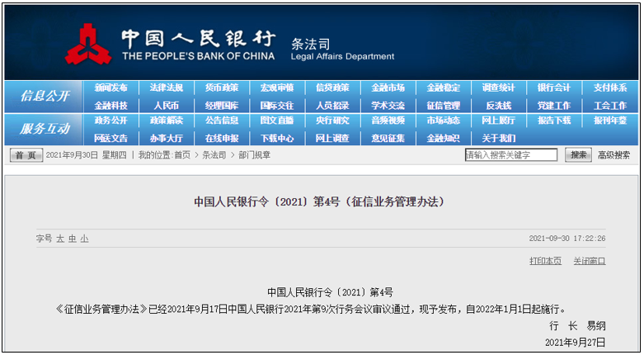This screenshot has width=644, height=355.
Task: Choose 网上调查 from the menu
Action: click(x=332, y=138)
